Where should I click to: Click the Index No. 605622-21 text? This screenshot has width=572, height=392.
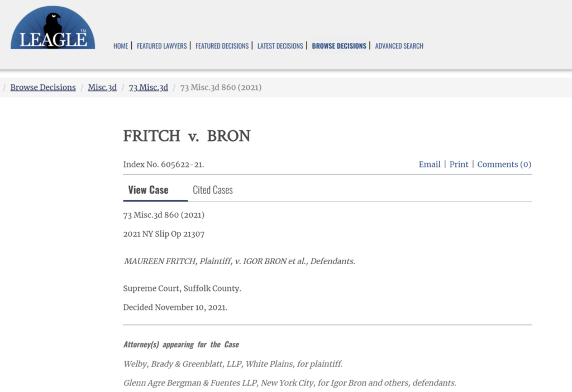pos(164,165)
